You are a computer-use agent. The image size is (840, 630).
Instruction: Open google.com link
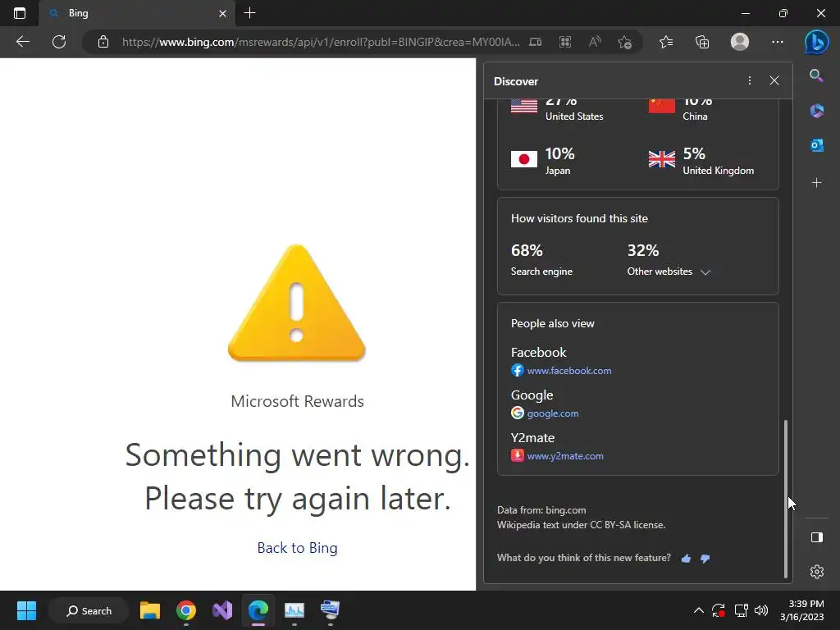click(552, 413)
